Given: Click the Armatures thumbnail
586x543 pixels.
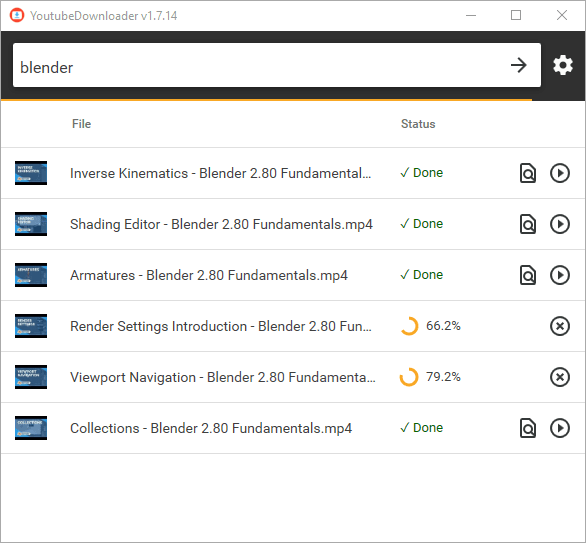Looking at the screenshot, I should coord(31,275).
